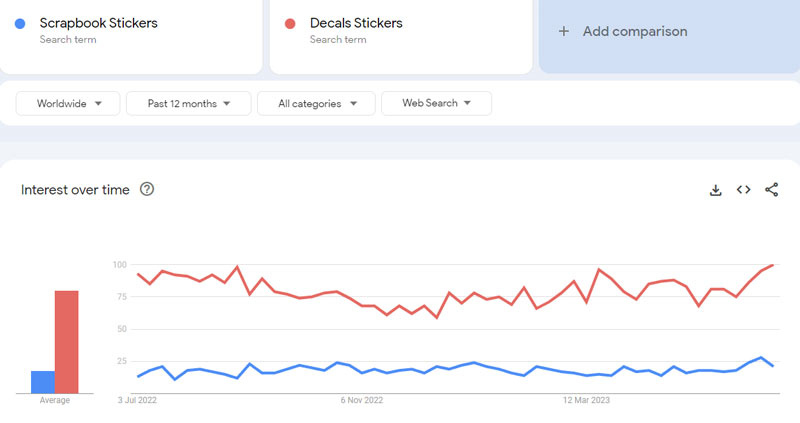The image size is (800, 423).
Task: Download the Interest over time data
Action: (x=716, y=190)
